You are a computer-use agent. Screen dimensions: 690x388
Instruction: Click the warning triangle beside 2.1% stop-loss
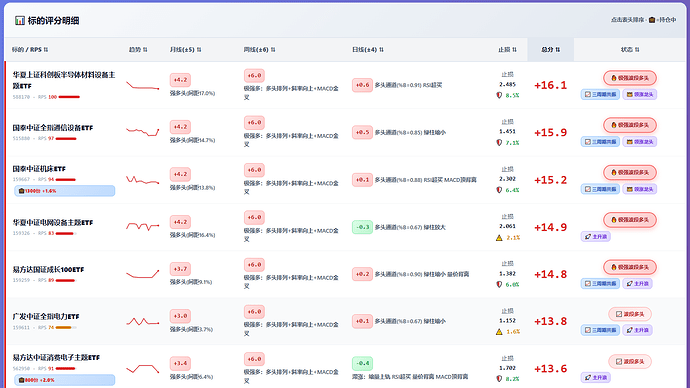coord(499,238)
